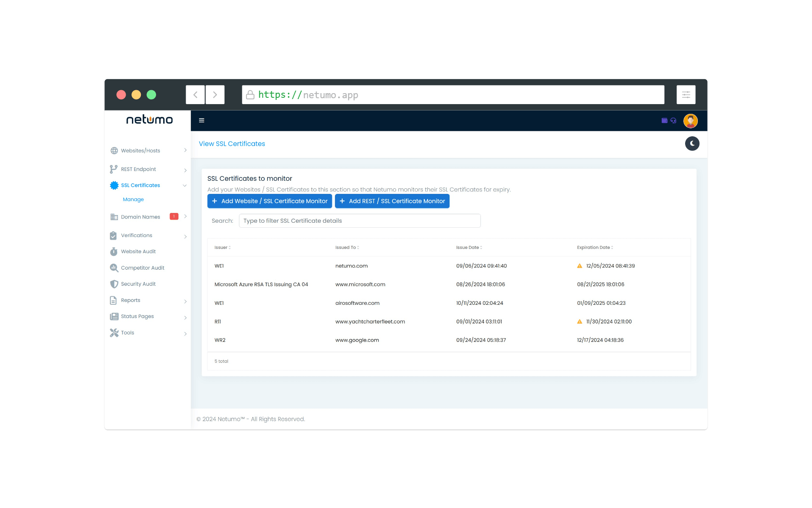The image size is (812, 508).
Task: Open Website Audit in sidebar
Action: point(138,251)
